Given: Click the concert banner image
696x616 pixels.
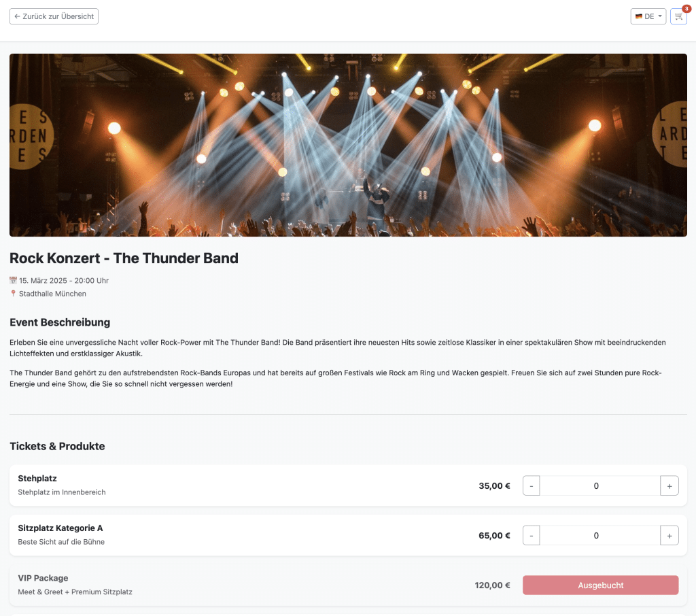Looking at the screenshot, I should tap(348, 145).
